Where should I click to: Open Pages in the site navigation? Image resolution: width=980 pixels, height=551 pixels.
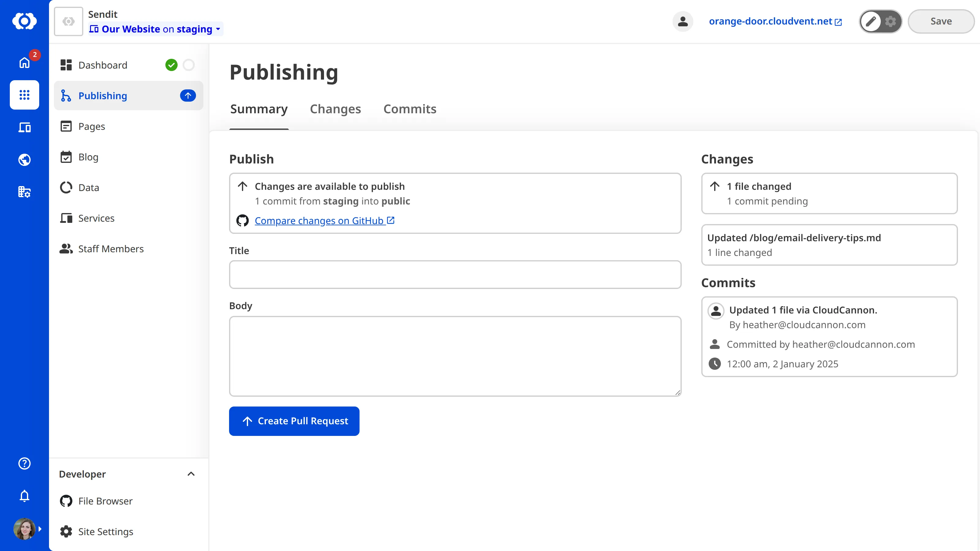click(x=129, y=126)
